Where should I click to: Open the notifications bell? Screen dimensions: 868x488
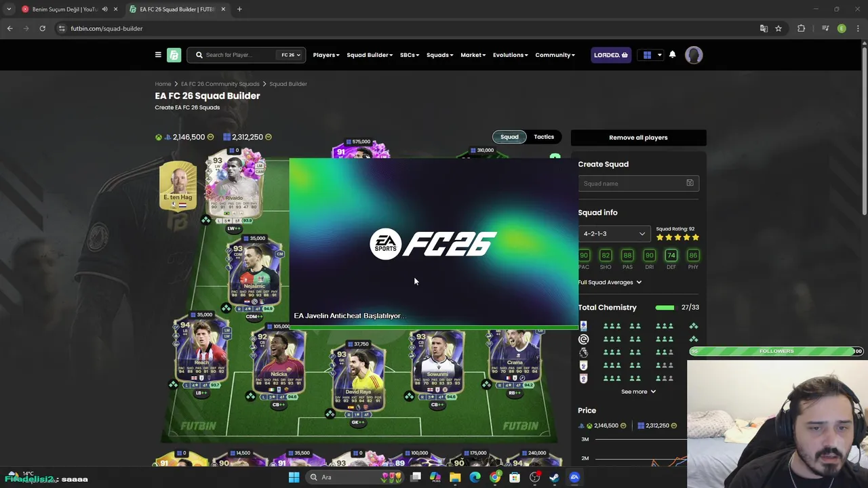point(672,55)
